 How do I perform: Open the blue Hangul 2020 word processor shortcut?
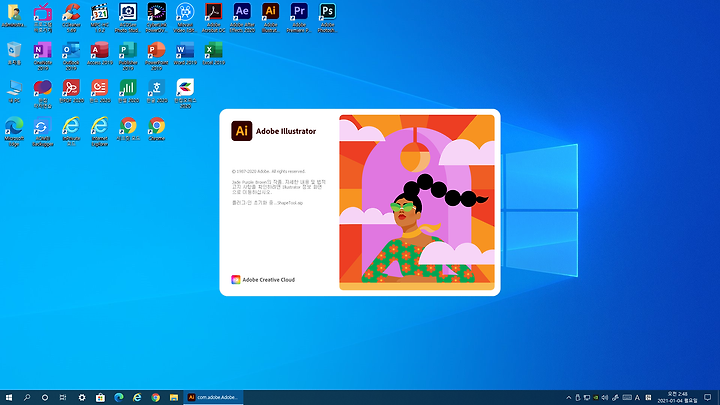[157, 90]
